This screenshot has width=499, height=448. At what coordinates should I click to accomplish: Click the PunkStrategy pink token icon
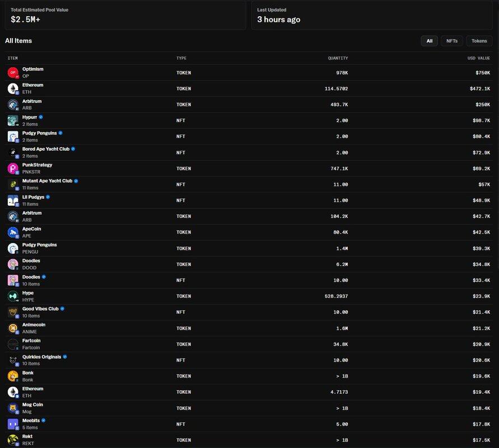pos(13,169)
